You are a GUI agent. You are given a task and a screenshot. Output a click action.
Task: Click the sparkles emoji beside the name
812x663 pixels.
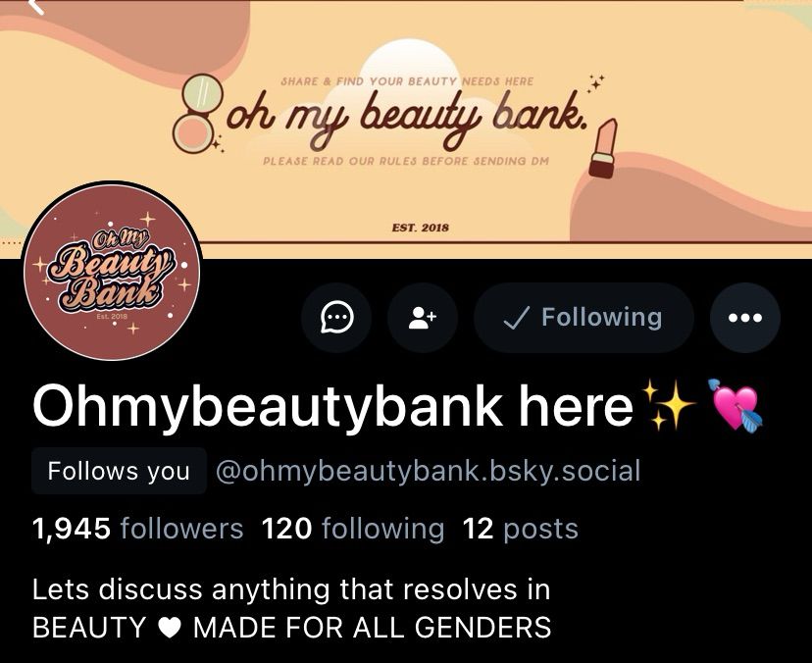(x=668, y=405)
